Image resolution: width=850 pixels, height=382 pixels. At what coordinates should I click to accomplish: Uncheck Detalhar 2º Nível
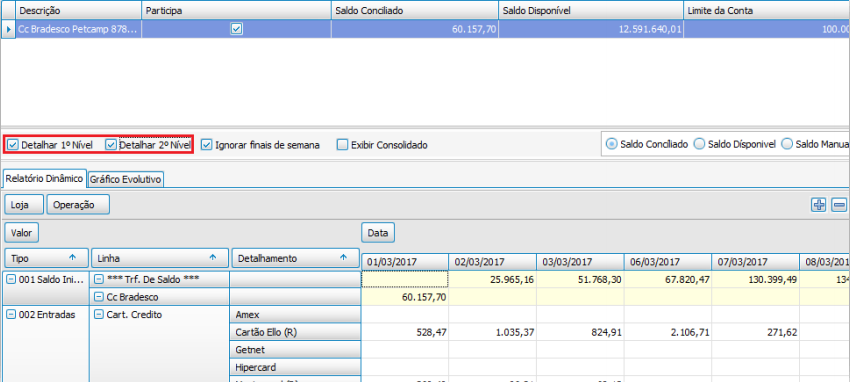tap(111, 145)
